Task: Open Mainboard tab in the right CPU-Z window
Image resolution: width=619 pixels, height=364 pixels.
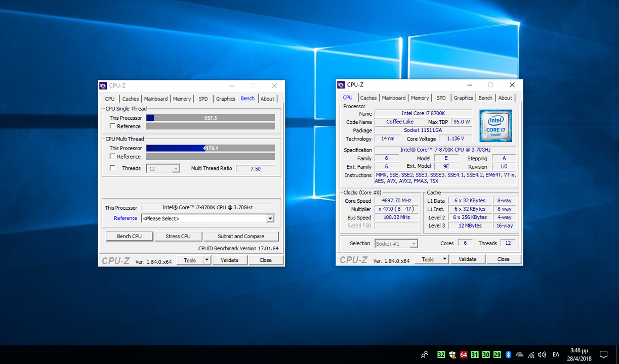Action: [x=394, y=98]
